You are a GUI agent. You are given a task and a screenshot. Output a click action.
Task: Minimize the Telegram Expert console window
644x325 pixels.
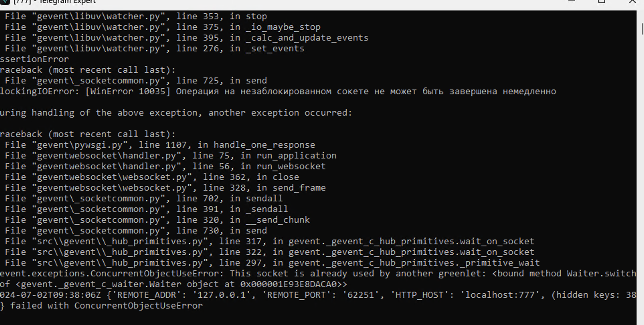click(572, 1)
